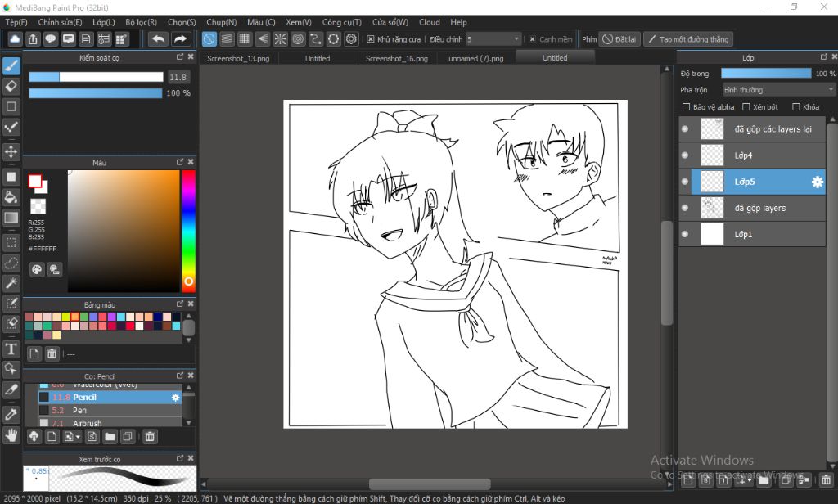Screen dimensions: 838x504
Task: Open the Pha trộn blend mode dropdown
Action: pyautogui.click(x=778, y=90)
